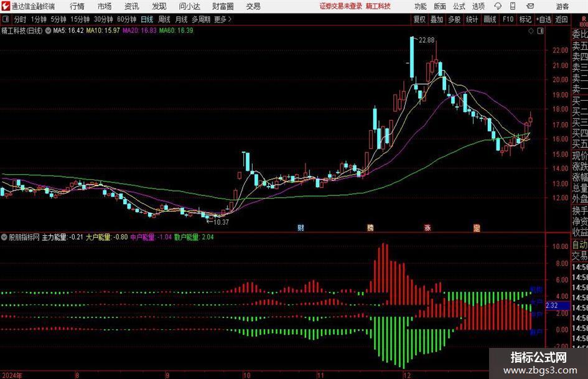Viewport: 588px width, 379px height.
Task: Open the mail envelope icon
Action: [x=530, y=6]
